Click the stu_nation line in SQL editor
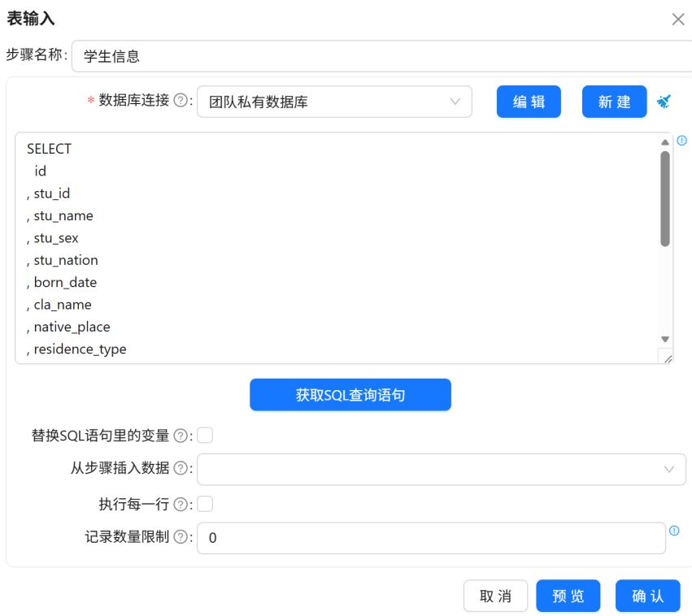The height and width of the screenshot is (616, 692). (63, 260)
